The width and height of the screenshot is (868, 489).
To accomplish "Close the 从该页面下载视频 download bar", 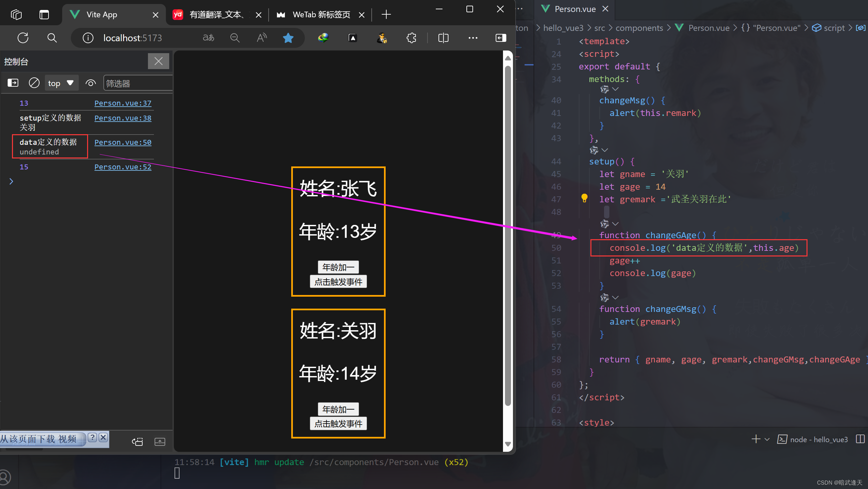I will coord(103,438).
